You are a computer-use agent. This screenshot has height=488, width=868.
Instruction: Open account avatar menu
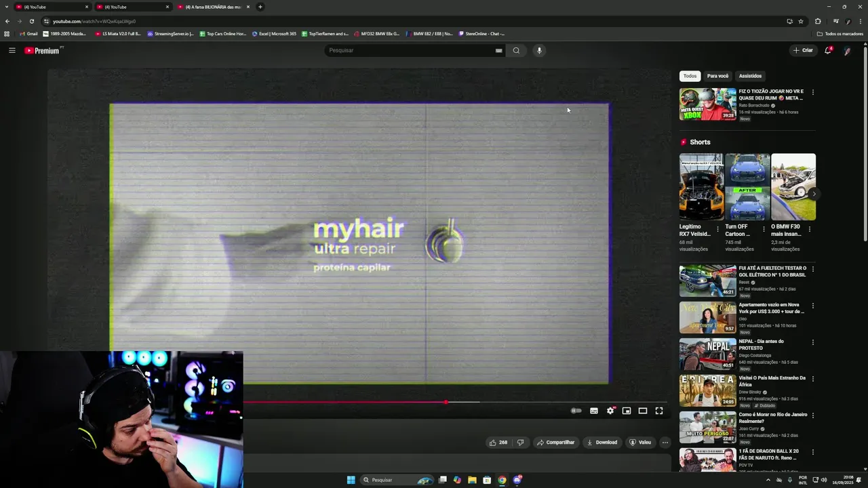pyautogui.click(x=847, y=50)
